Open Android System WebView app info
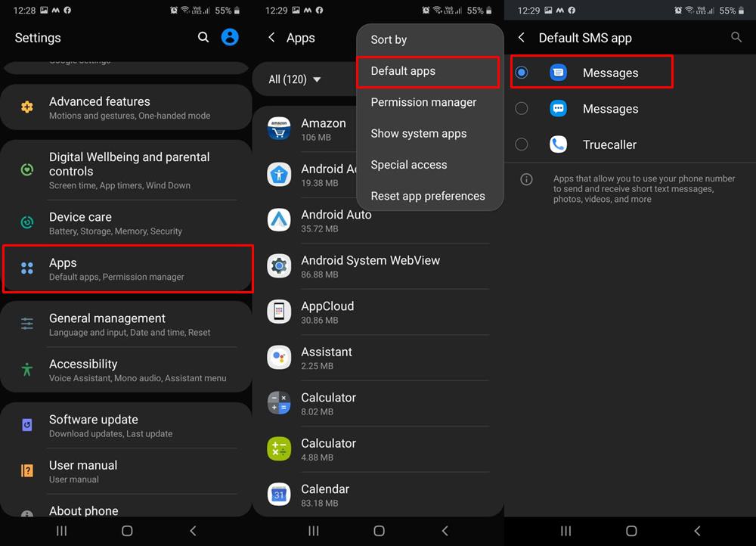756x546 pixels. point(378,266)
